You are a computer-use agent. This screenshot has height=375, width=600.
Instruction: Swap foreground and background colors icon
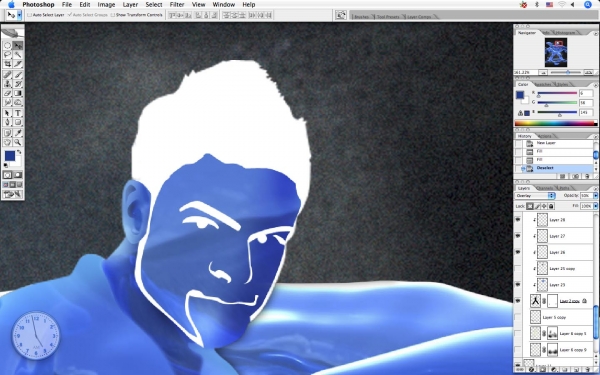pyautogui.click(x=19, y=152)
